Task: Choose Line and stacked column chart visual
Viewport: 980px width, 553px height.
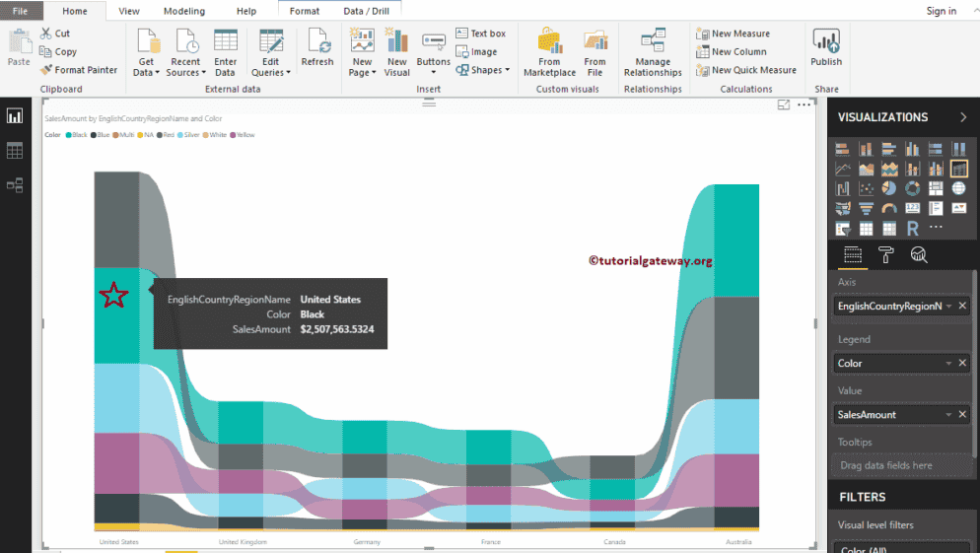Action: click(x=912, y=169)
